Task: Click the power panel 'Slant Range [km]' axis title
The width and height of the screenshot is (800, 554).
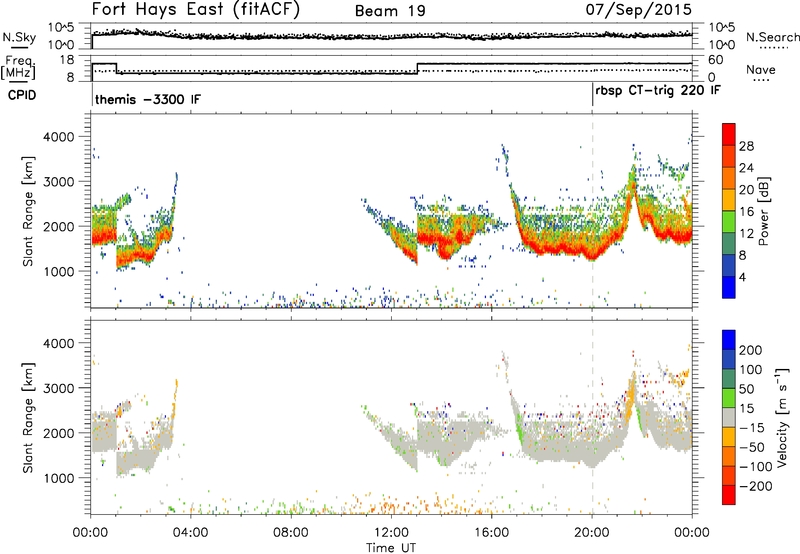Action: (x=28, y=211)
